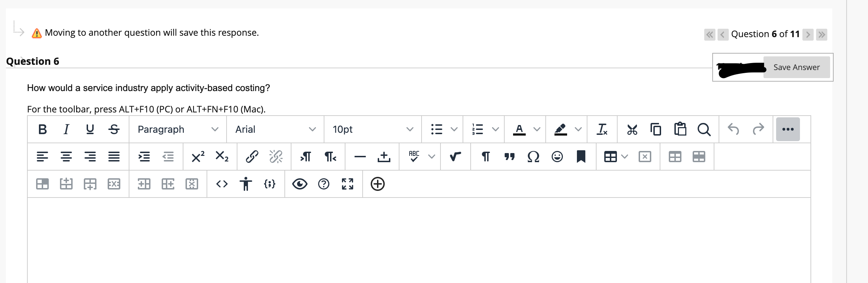Align text left
Viewport: 868px width, 283px height.
[x=42, y=157]
